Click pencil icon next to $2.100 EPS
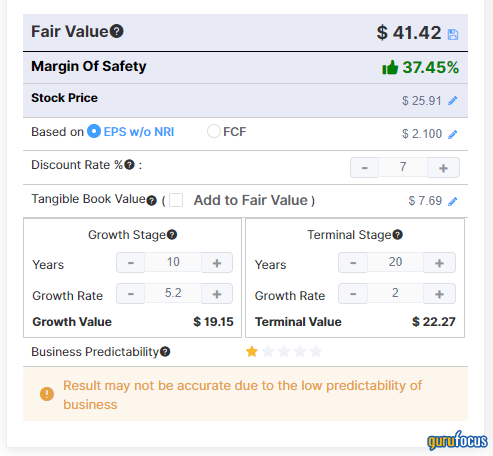This screenshot has width=493, height=456. point(452,134)
